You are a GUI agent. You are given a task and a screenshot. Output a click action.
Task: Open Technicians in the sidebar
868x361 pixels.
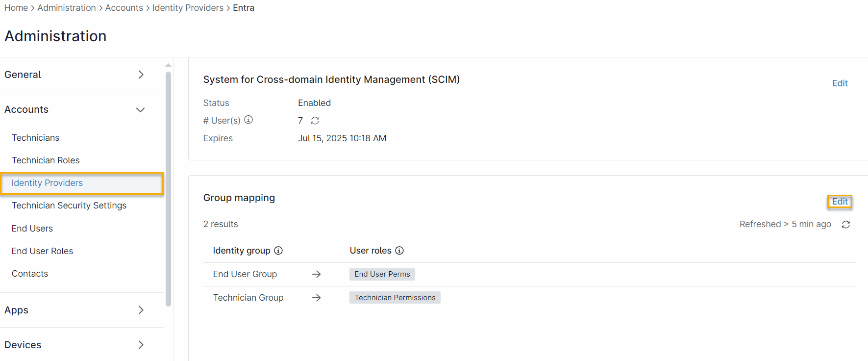pos(35,138)
